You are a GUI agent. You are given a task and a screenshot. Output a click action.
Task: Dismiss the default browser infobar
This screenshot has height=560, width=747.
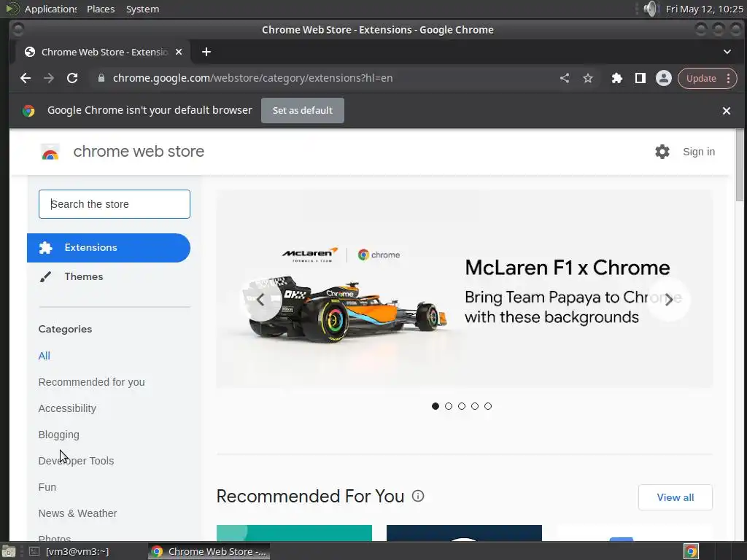[727, 111]
